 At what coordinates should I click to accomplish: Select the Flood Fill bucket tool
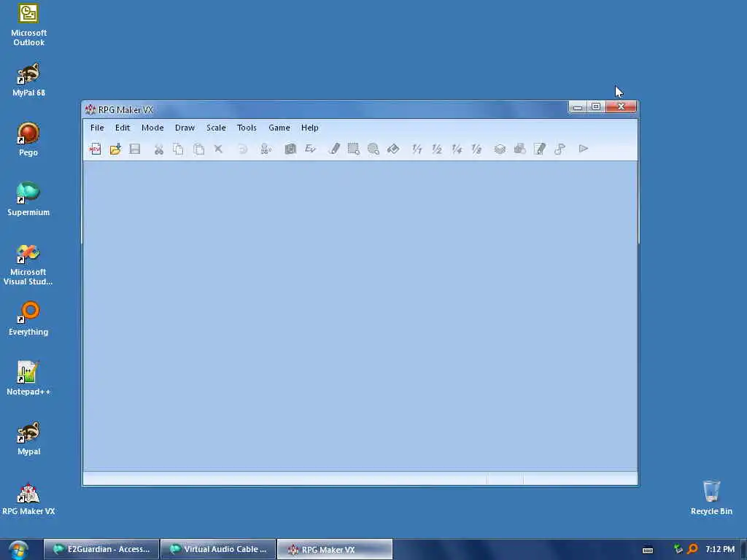(x=393, y=149)
